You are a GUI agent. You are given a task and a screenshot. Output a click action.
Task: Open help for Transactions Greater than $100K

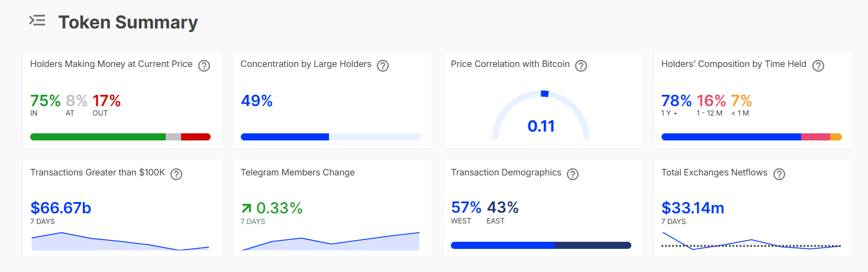(176, 174)
